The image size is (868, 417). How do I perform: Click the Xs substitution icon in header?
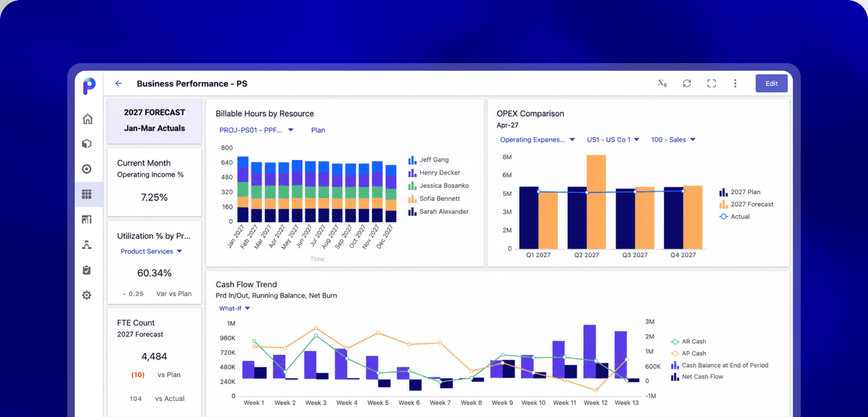tap(662, 83)
